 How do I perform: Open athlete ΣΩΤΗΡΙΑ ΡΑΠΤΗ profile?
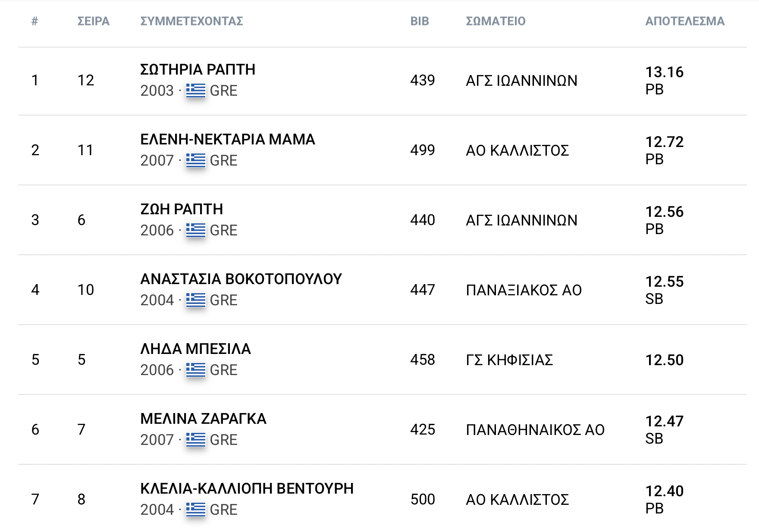click(x=198, y=69)
